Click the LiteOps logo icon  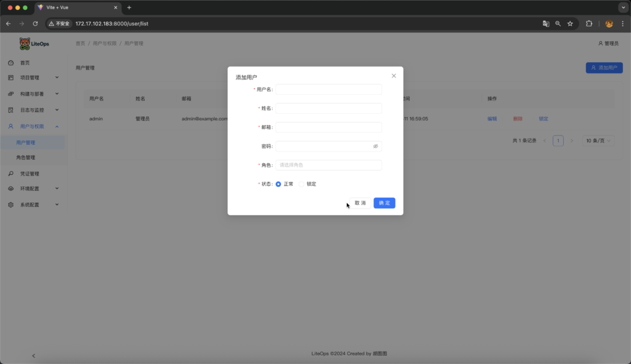pos(25,44)
